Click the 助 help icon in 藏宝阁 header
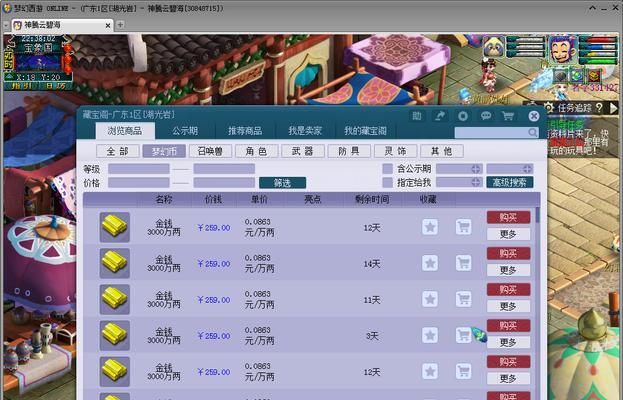623x400 pixels. click(x=417, y=116)
